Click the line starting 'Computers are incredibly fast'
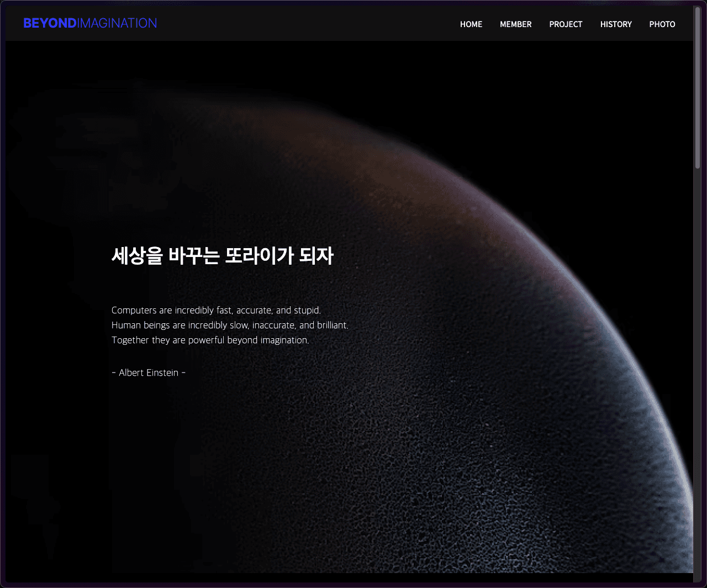 (216, 311)
